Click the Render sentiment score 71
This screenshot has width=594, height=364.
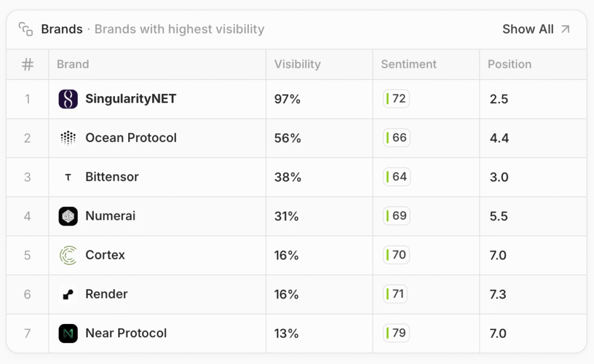[x=396, y=294]
